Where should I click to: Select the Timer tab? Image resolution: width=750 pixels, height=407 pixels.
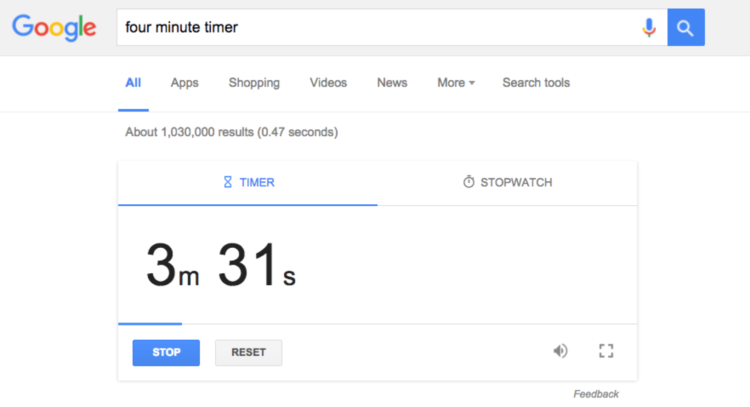(x=248, y=183)
